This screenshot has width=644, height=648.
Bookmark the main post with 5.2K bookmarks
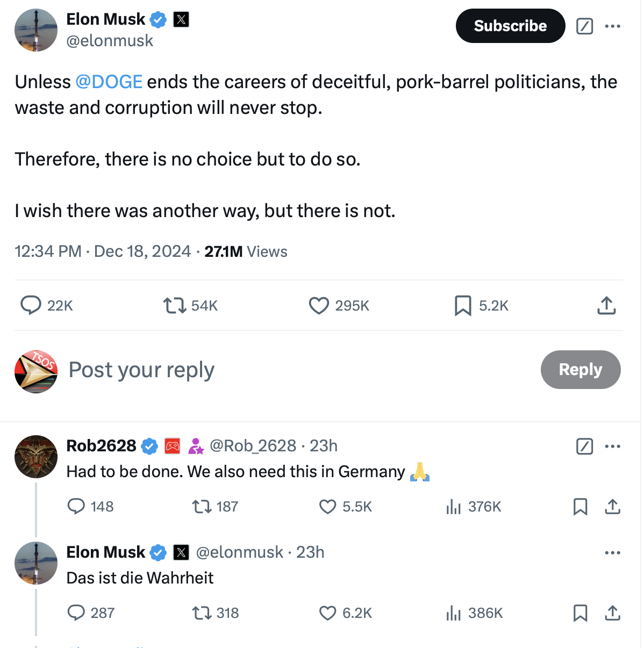[x=463, y=305]
